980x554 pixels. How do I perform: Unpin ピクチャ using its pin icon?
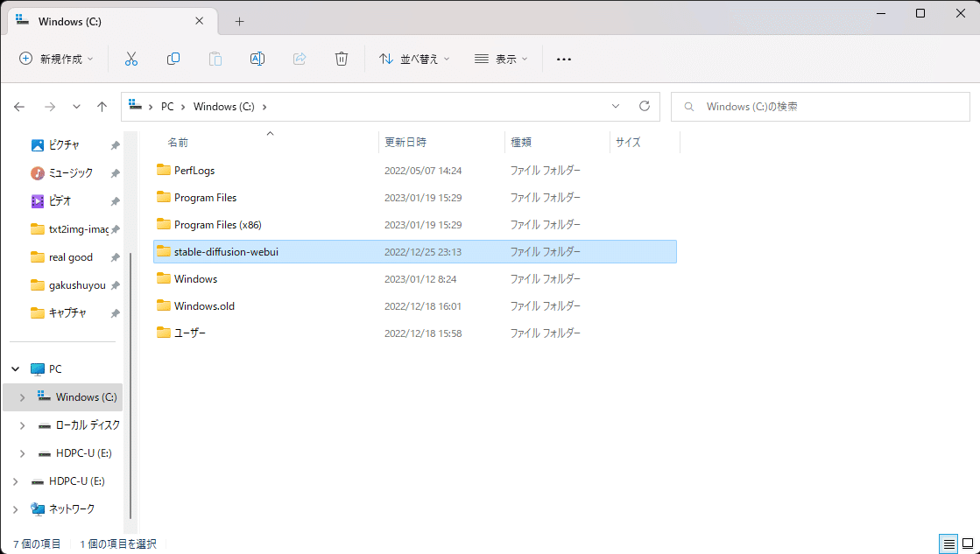(x=115, y=145)
